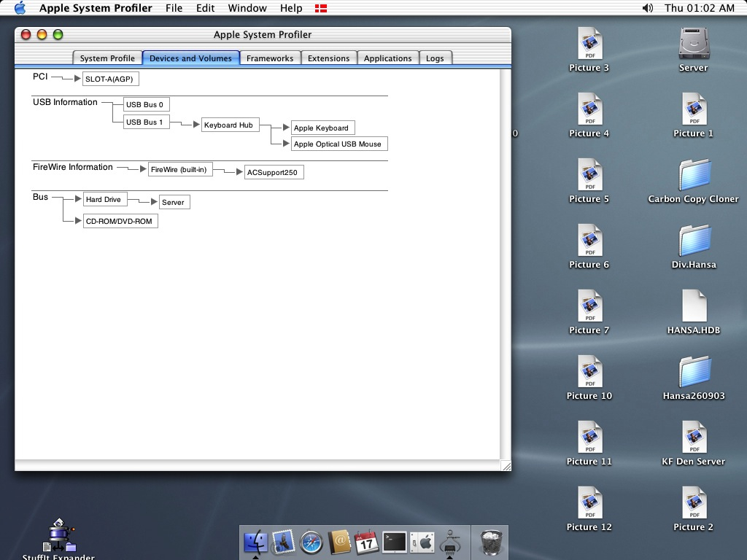Open the File menu
This screenshot has width=747, height=560.
tap(174, 8)
